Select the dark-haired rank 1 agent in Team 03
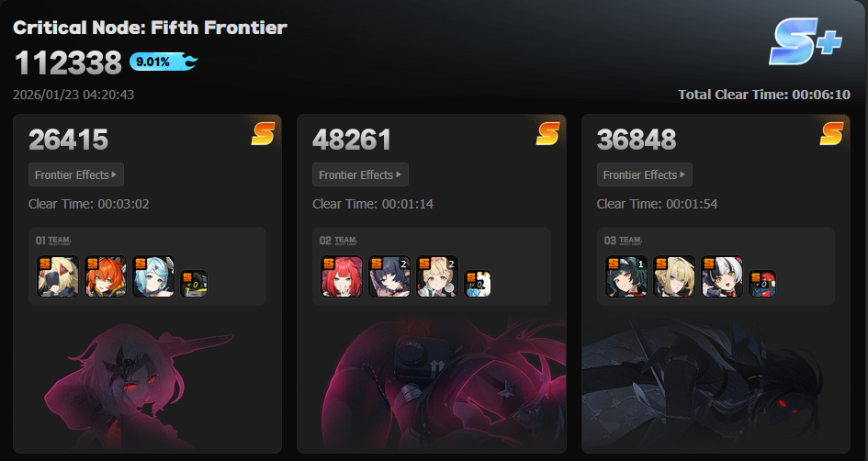Viewport: 868px width, 461px height. click(626, 276)
